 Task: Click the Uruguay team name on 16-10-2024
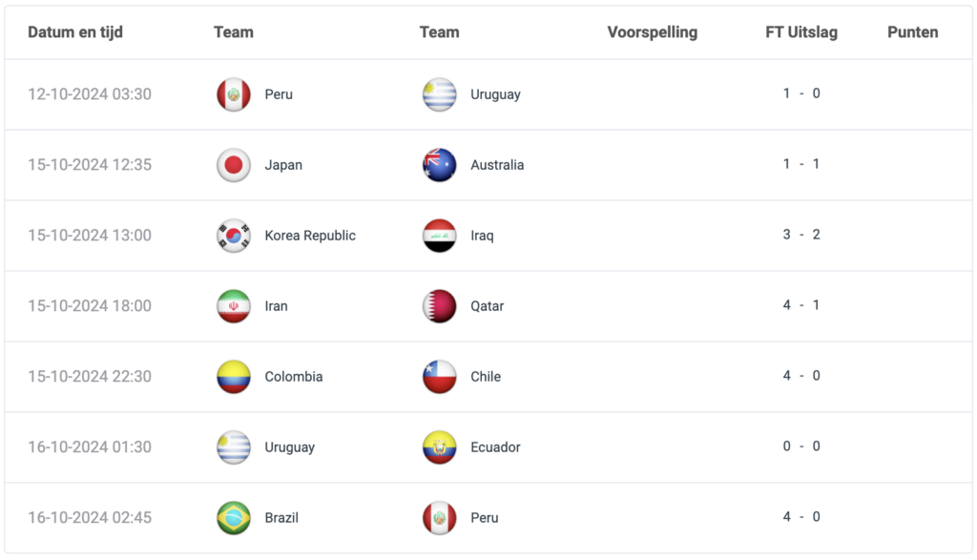[290, 447]
